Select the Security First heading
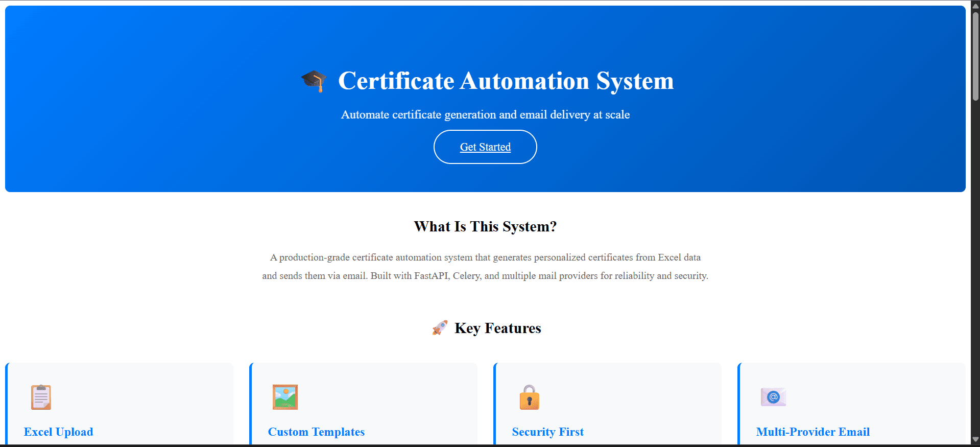 point(548,432)
